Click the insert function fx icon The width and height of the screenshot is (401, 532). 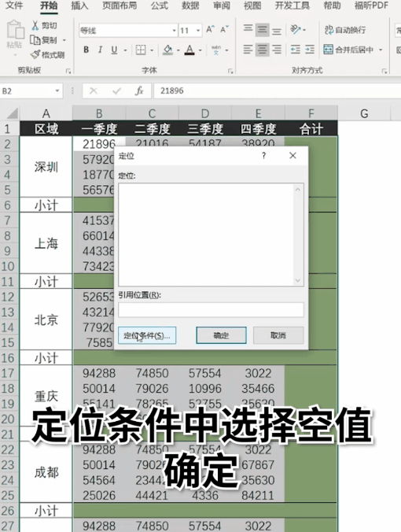point(139,91)
